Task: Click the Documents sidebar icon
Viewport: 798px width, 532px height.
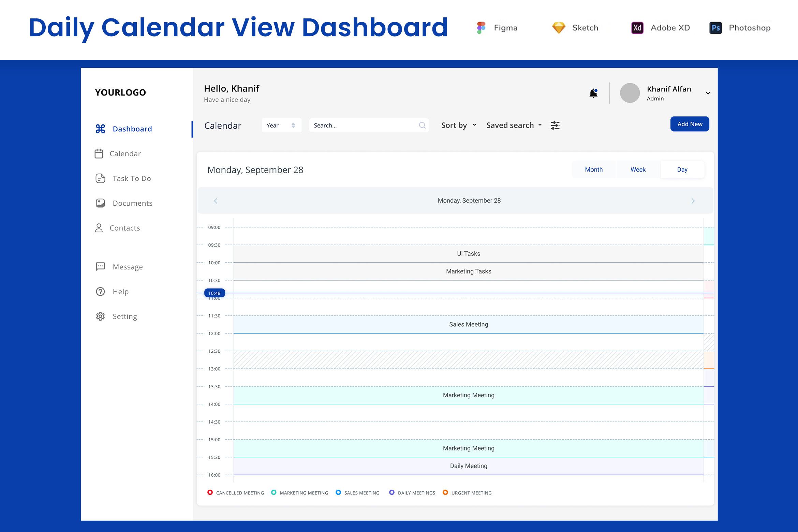Action: coord(100,203)
